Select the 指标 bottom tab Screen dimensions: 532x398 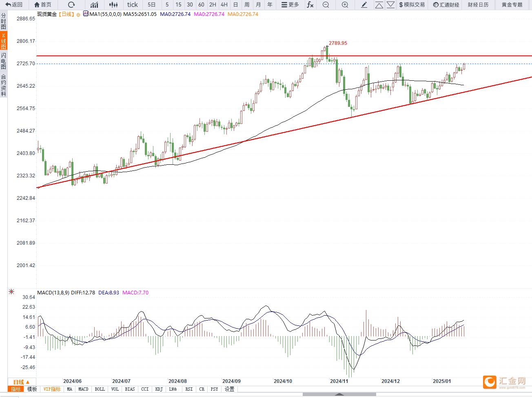[x=16, y=389]
